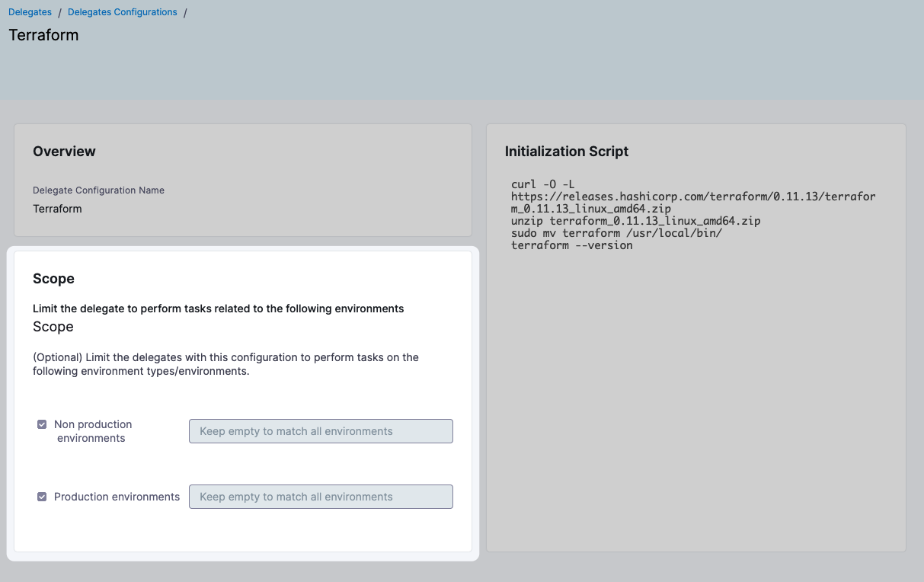Viewport: 924px width, 582px height.
Task: Toggle Non production environments checkbox
Action: (x=42, y=424)
